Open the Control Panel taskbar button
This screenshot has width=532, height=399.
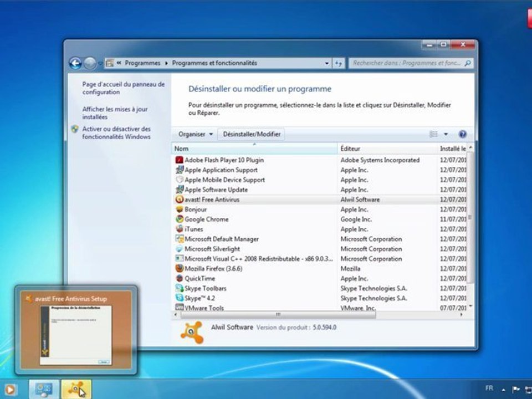[44, 389]
